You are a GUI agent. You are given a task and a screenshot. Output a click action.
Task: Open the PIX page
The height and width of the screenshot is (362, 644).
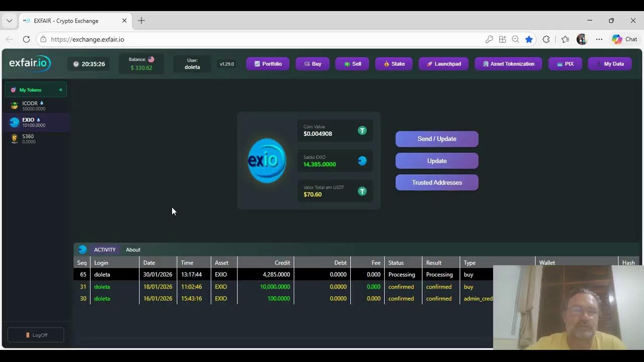point(565,64)
